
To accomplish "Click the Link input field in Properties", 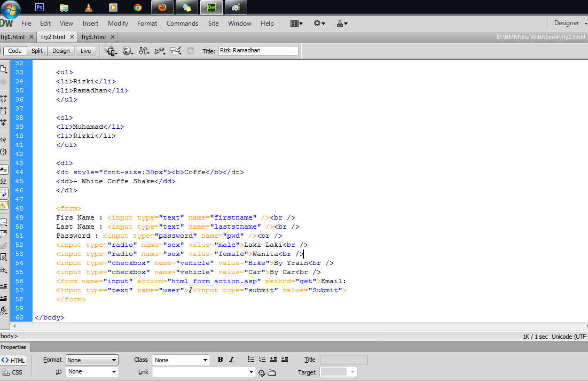I will pyautogui.click(x=200, y=372).
